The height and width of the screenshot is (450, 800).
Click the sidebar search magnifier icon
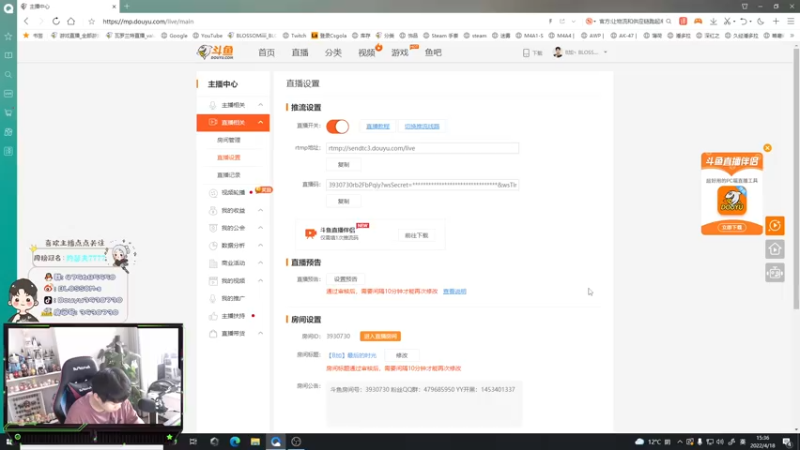(x=8, y=74)
